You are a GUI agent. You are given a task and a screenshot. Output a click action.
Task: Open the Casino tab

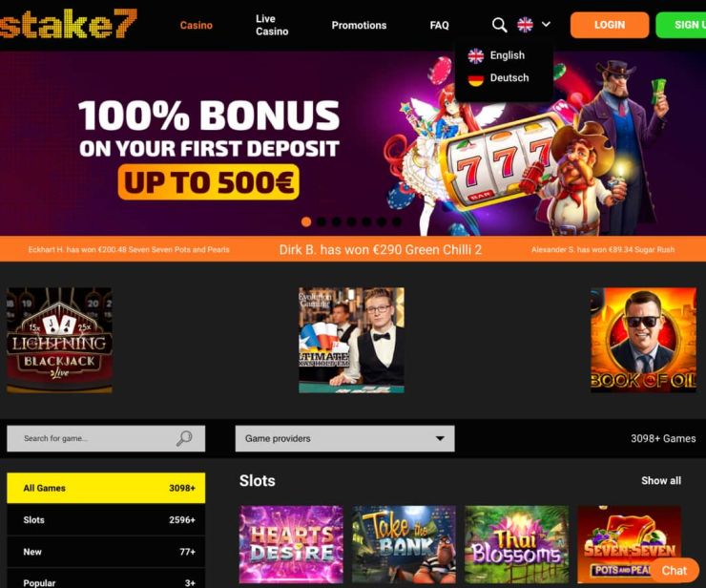[x=196, y=25]
